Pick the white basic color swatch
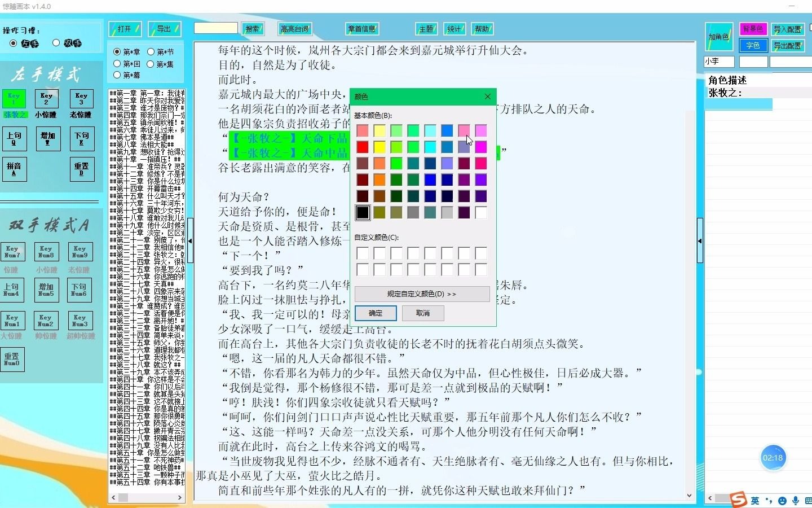The width and height of the screenshot is (812, 508). 481,212
